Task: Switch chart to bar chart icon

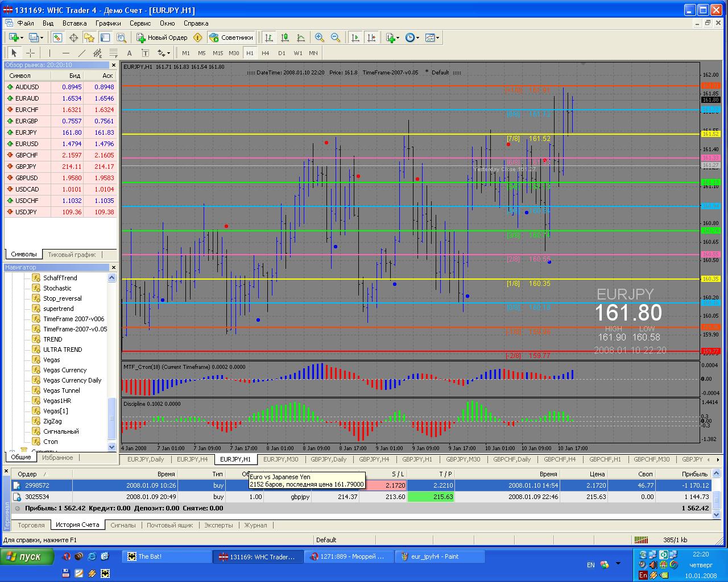Action: pos(269,38)
